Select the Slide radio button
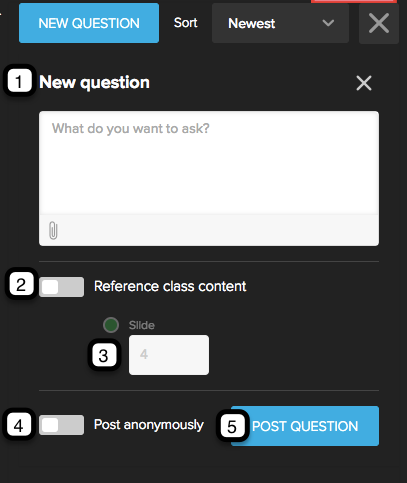Screen dimensions: 407x483 coord(111,325)
